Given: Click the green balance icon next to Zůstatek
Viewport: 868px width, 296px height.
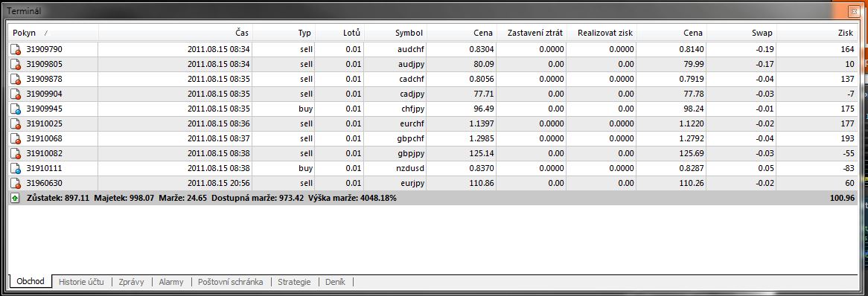Looking at the screenshot, I should pyautogui.click(x=16, y=198).
